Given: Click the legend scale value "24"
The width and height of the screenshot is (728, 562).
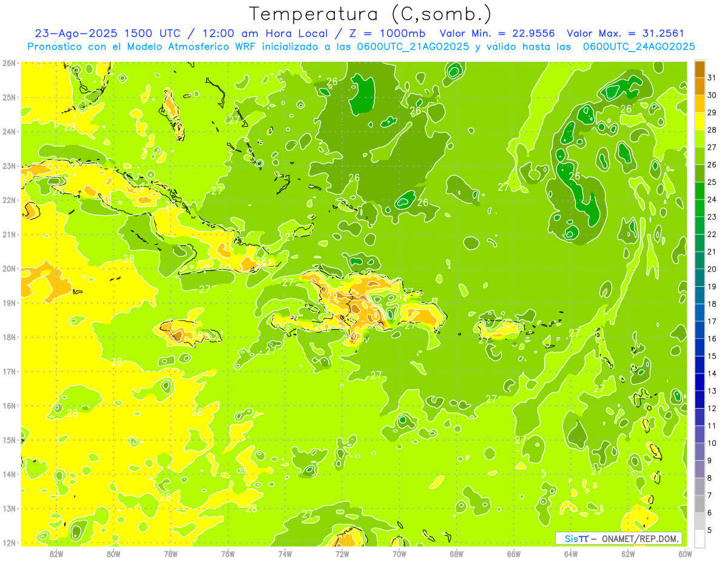Looking at the screenshot, I should 712,199.
